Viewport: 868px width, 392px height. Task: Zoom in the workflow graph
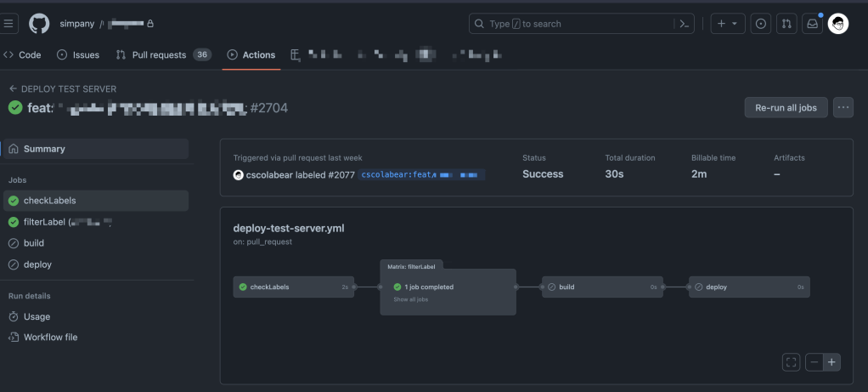coord(831,362)
